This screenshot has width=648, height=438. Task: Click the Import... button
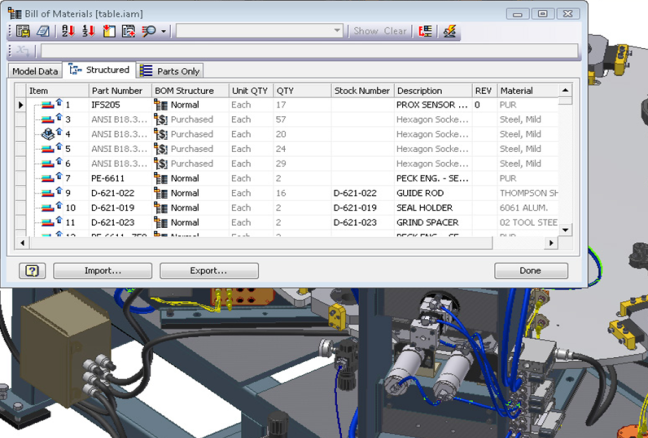coord(103,271)
